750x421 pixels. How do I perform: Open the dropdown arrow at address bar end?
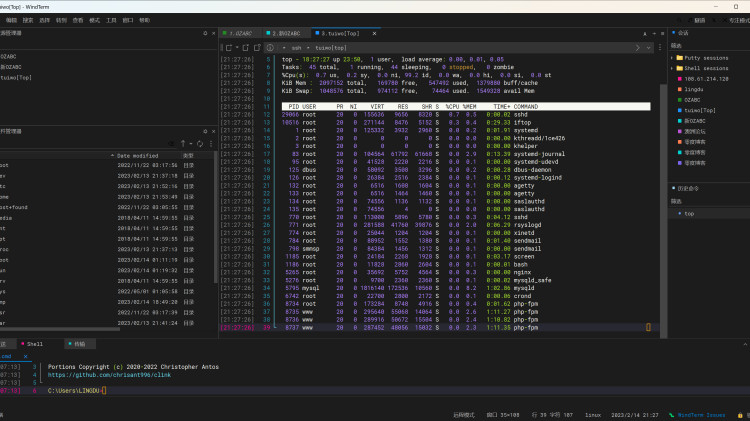648,48
